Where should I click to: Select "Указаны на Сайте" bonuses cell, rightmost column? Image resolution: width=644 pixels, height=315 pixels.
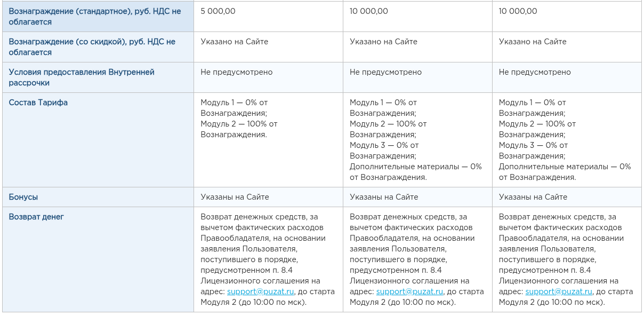(x=533, y=197)
